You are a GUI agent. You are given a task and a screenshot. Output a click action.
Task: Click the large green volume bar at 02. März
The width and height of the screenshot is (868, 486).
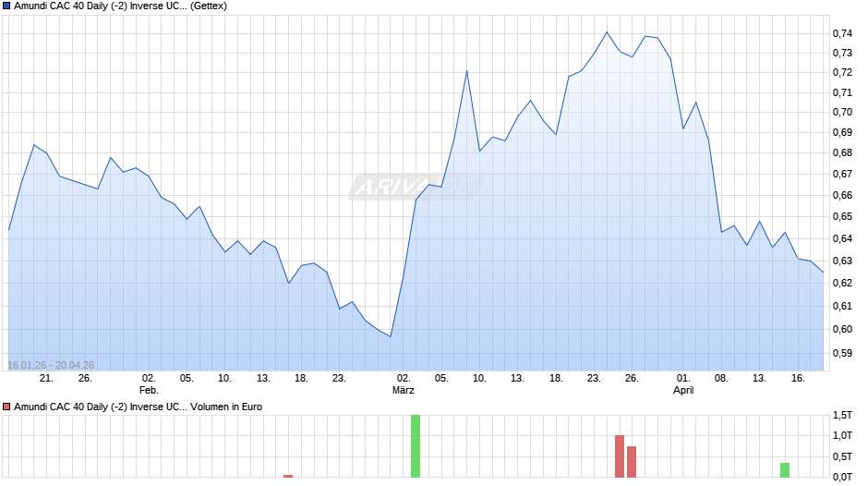pyautogui.click(x=416, y=446)
